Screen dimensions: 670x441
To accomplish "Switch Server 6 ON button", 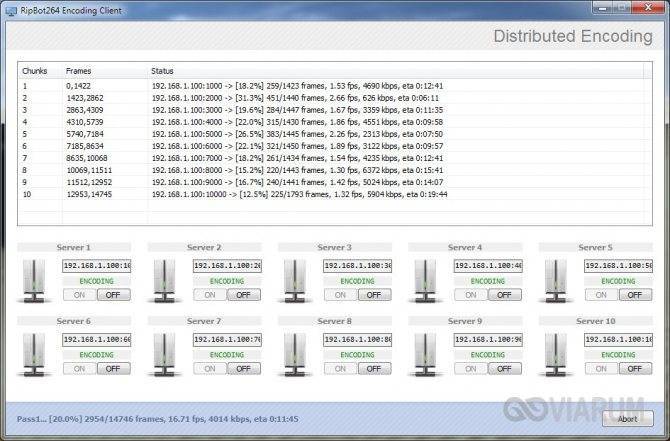I will click(x=79, y=369).
